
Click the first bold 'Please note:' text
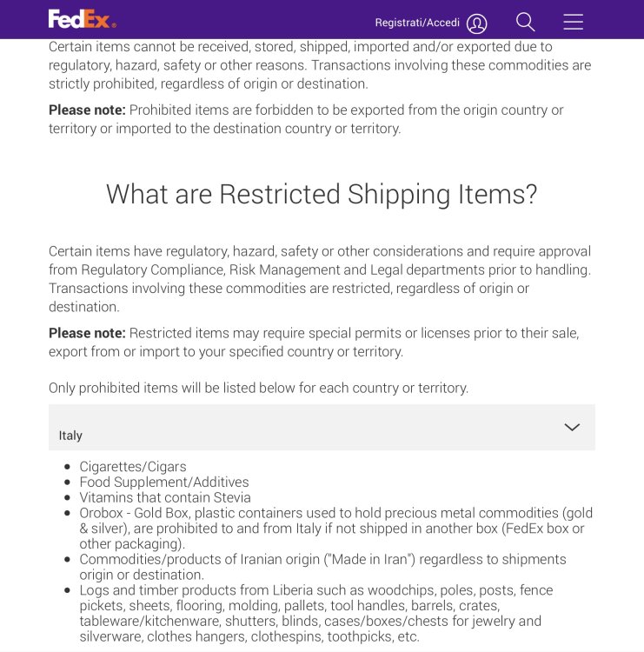[87, 110]
